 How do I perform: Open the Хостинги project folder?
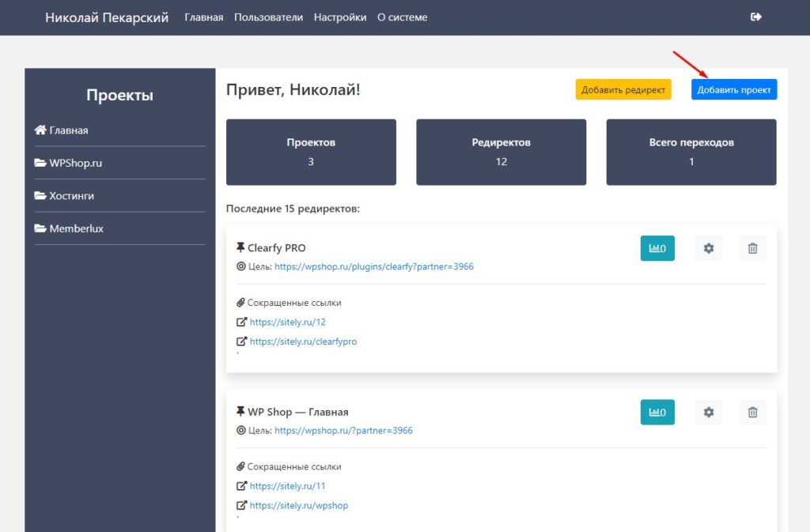coord(71,195)
